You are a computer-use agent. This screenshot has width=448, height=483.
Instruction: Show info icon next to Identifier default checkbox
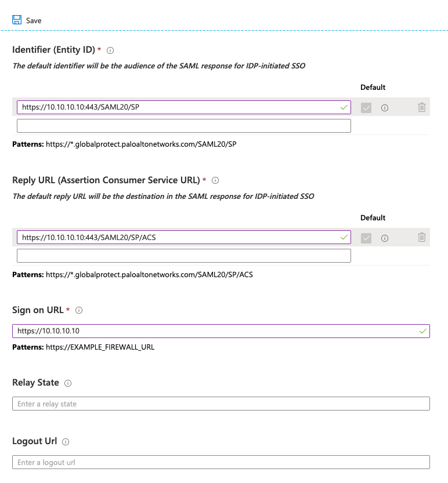click(x=384, y=107)
